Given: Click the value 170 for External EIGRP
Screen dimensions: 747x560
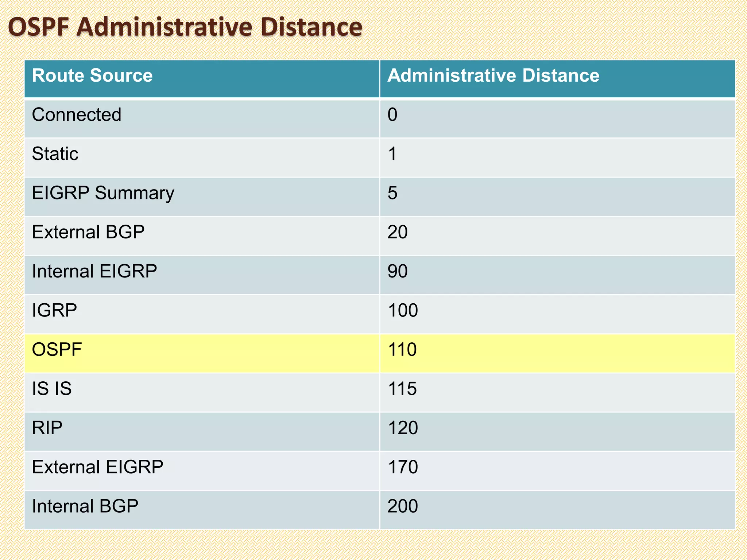Looking at the screenshot, I should coord(403,467).
